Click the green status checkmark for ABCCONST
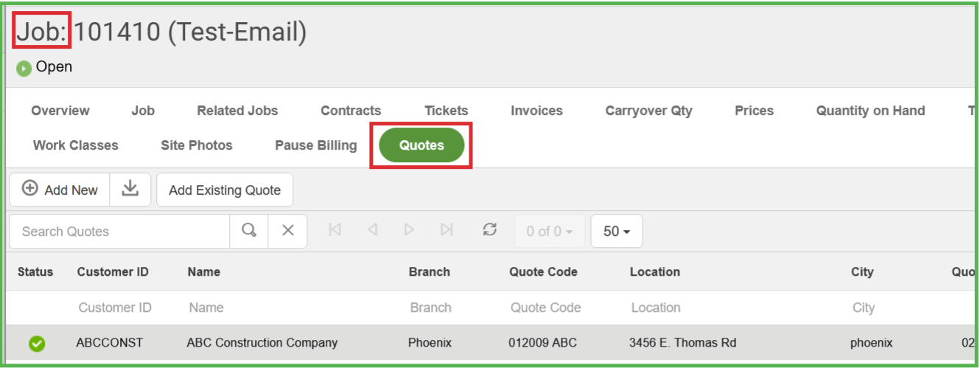This screenshot has width=980, height=368. (36, 343)
